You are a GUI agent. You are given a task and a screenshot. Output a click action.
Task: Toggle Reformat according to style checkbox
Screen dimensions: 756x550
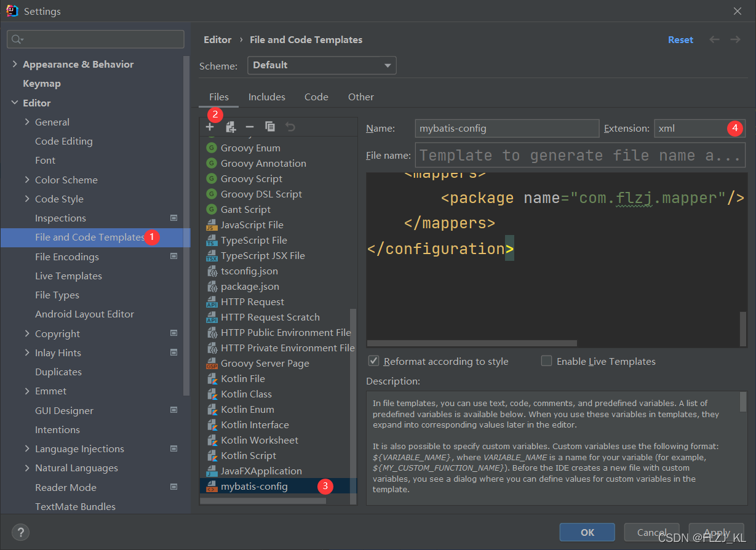coord(373,361)
